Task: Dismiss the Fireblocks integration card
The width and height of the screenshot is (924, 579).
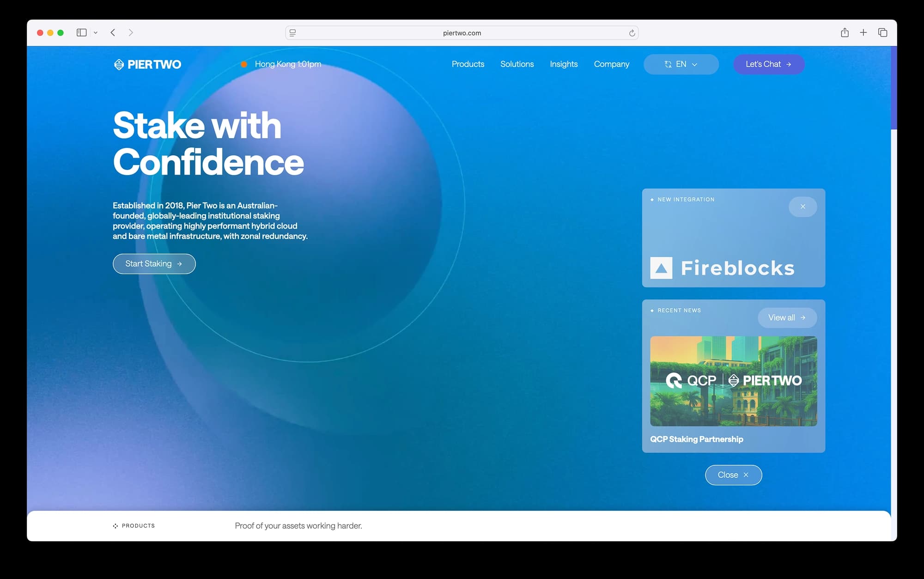Action: (x=802, y=207)
